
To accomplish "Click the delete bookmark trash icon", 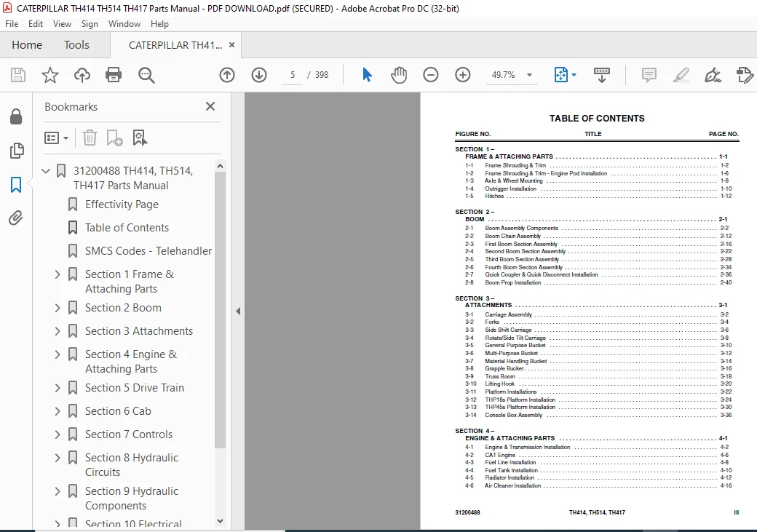I will pos(90,138).
